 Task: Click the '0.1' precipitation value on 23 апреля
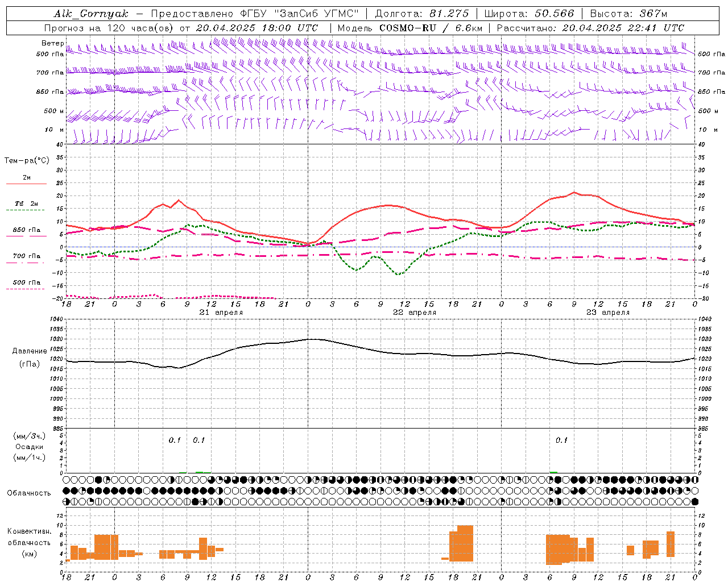click(561, 440)
